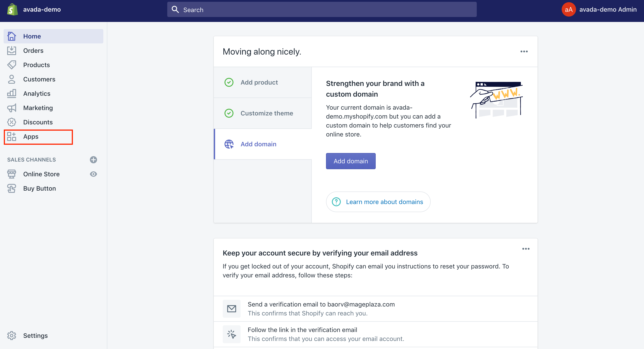Click the Shopify bag logo
The height and width of the screenshot is (349, 644).
12,9
